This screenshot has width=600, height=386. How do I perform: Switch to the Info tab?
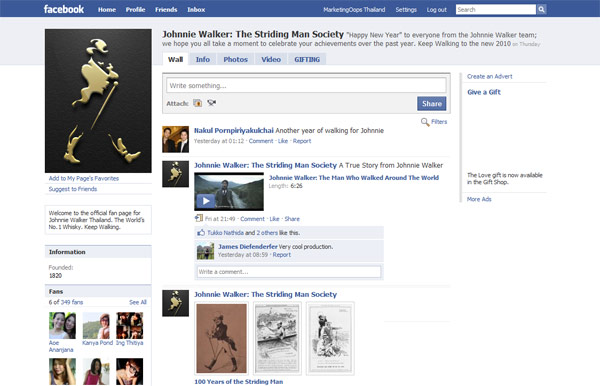[202, 59]
